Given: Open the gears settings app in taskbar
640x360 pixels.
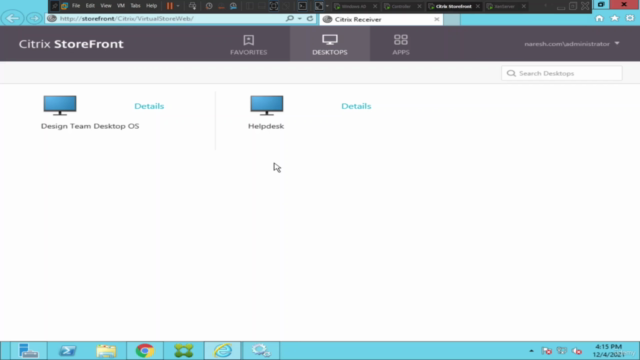Looking at the screenshot, I should [261, 351].
